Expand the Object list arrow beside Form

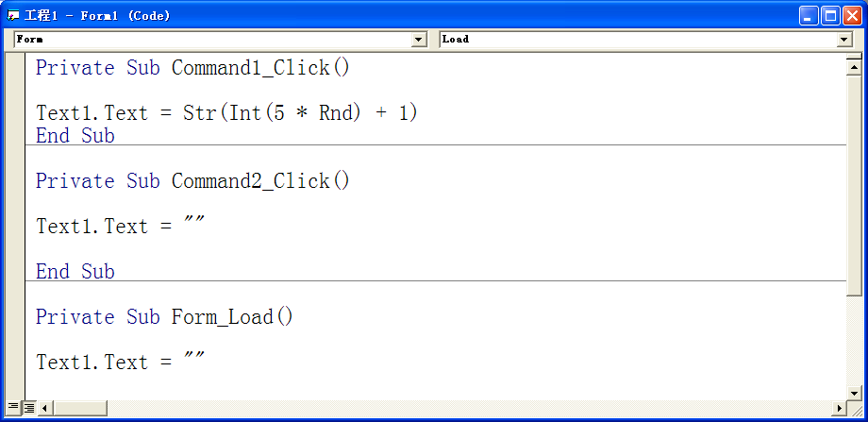click(x=419, y=40)
